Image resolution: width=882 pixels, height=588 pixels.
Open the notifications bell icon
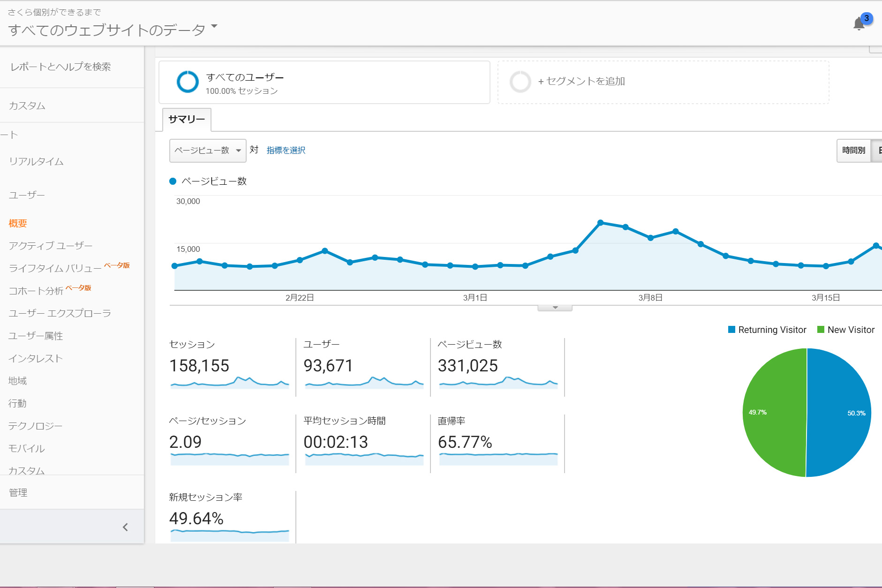pyautogui.click(x=859, y=24)
